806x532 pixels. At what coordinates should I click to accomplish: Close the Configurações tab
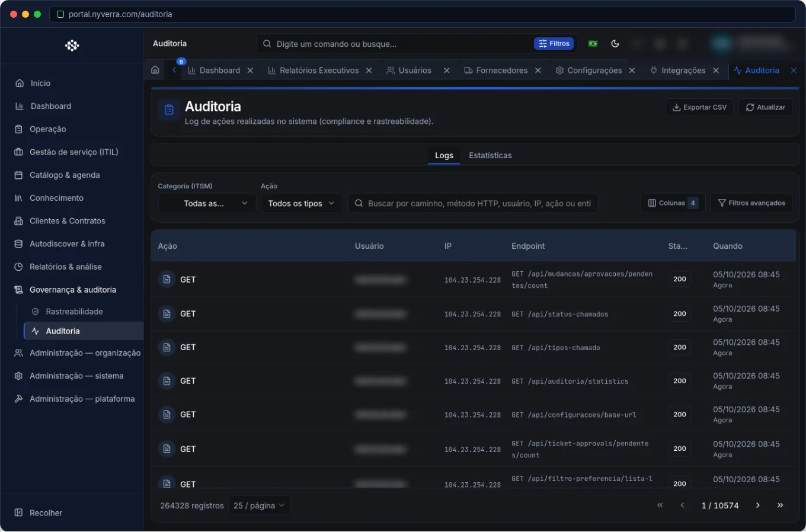pos(632,70)
